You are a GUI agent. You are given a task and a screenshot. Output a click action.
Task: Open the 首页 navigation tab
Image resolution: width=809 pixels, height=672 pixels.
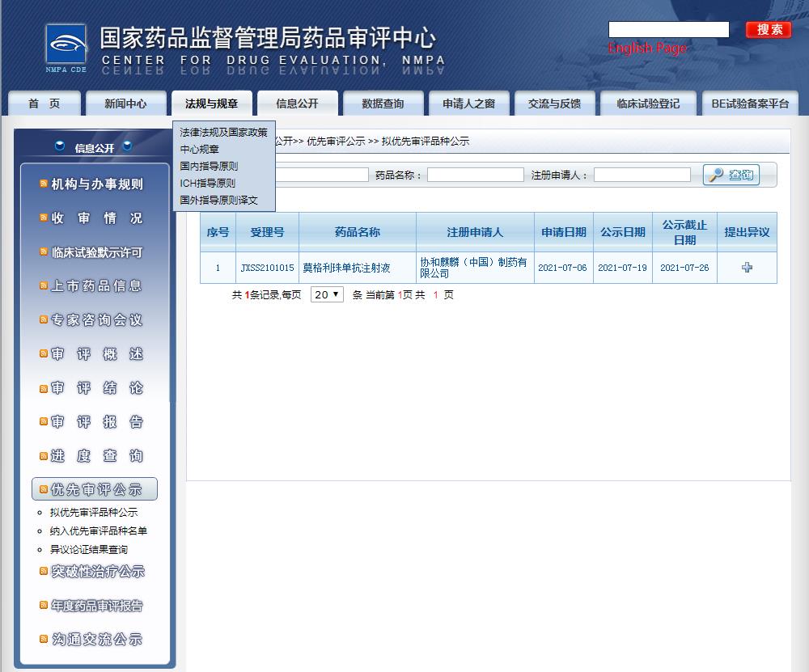click(44, 104)
